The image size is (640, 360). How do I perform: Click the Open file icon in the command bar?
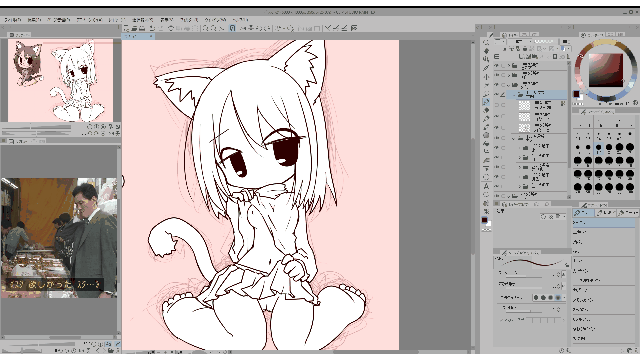pos(135,28)
